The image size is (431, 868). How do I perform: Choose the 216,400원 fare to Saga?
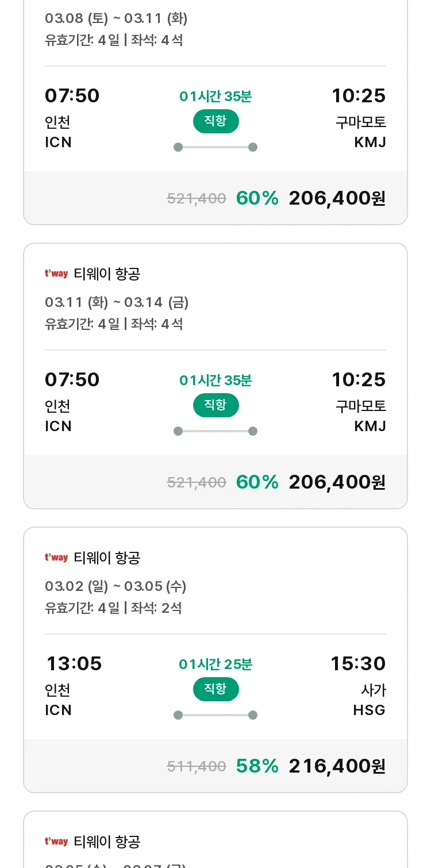tap(337, 766)
